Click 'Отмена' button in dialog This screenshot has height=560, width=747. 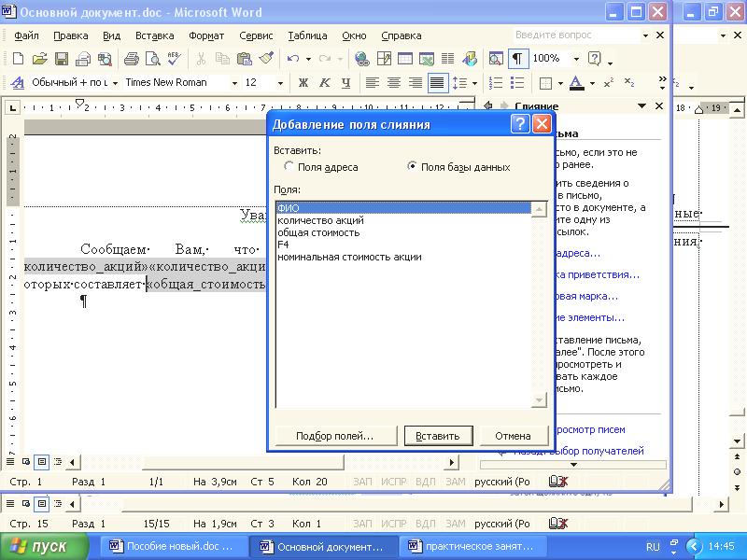click(x=514, y=436)
